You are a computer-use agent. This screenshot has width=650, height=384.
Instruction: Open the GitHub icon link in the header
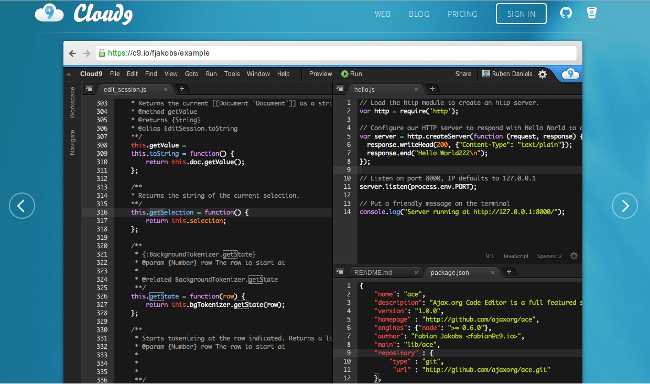(566, 13)
